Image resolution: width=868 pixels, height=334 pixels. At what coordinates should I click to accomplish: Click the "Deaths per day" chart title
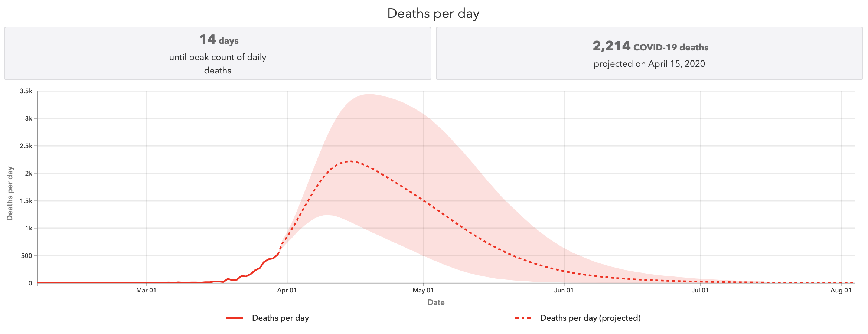coord(433,13)
